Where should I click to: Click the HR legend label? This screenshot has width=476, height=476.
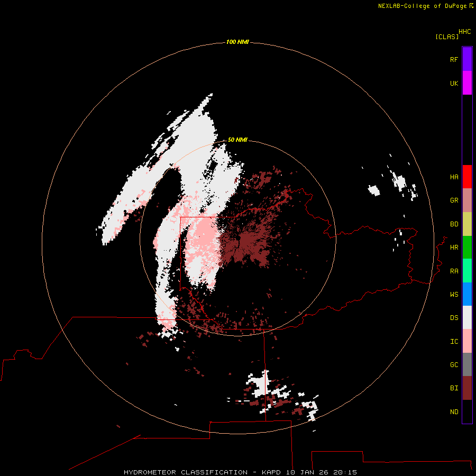coord(454,248)
